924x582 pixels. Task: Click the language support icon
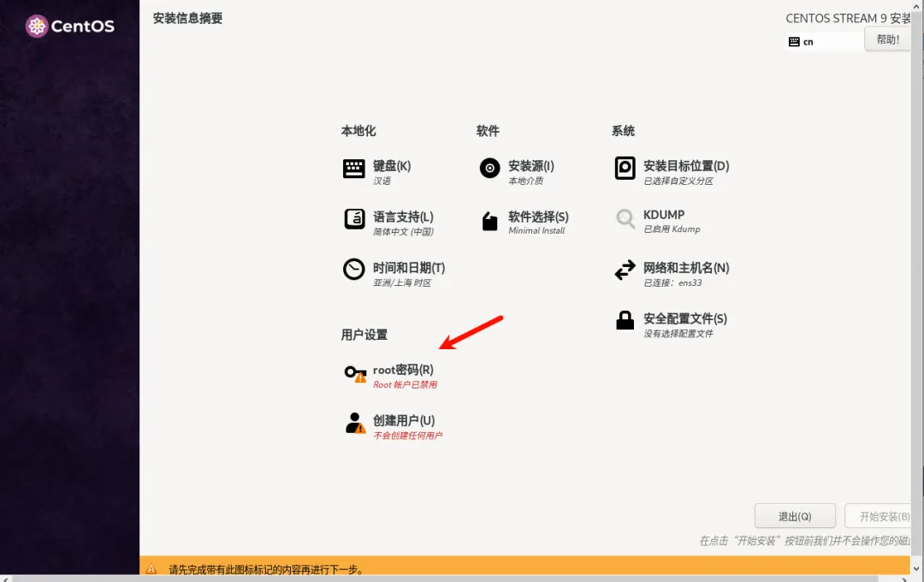click(354, 219)
